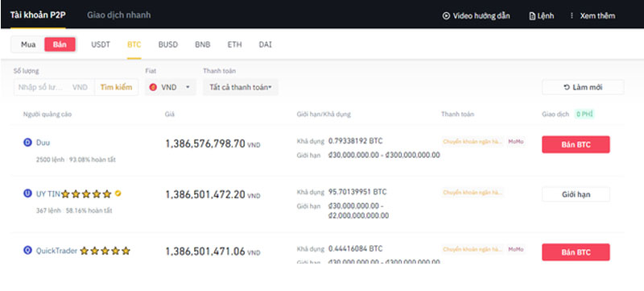The height and width of the screenshot is (291, 644).
Task: Click the MoMo payment tag in Duu row
Action: click(516, 142)
